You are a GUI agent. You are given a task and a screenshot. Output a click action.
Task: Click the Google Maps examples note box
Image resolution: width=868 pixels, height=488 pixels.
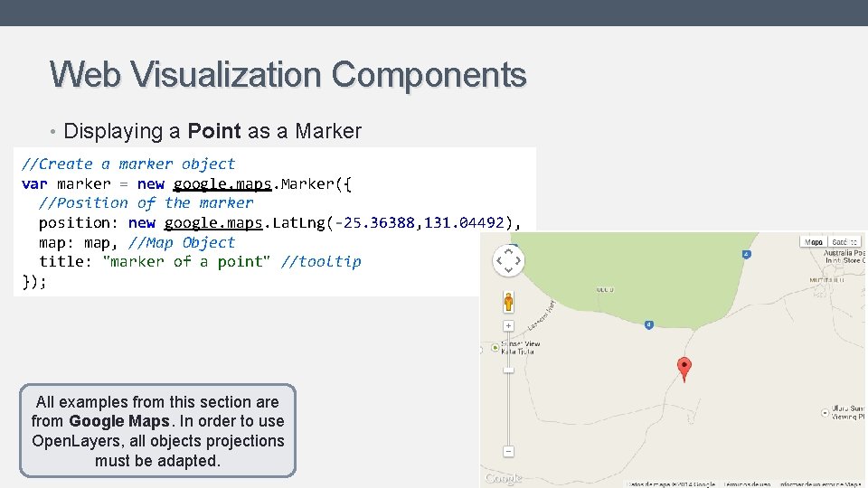tap(157, 431)
